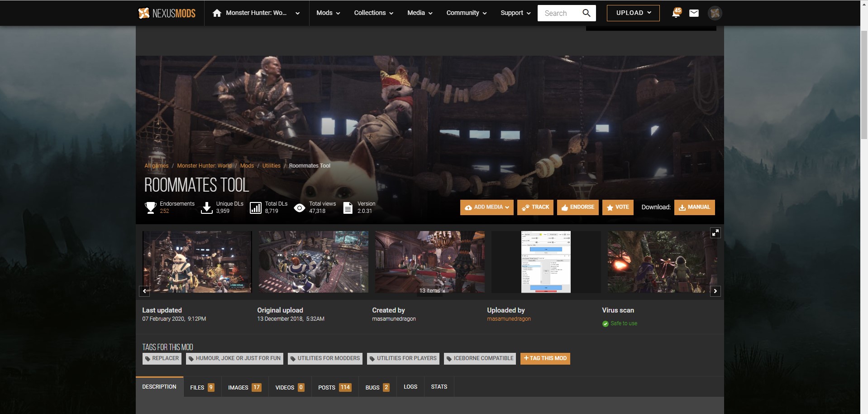Open the Media menu

click(x=420, y=13)
